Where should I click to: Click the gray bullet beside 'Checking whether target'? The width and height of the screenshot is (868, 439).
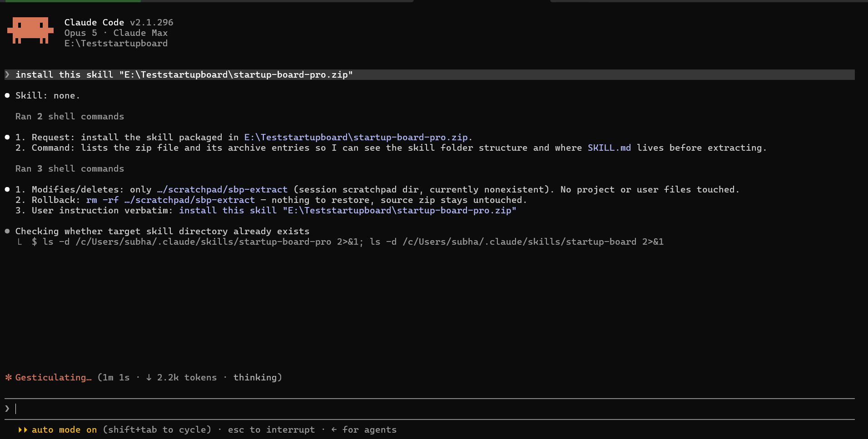pos(7,231)
